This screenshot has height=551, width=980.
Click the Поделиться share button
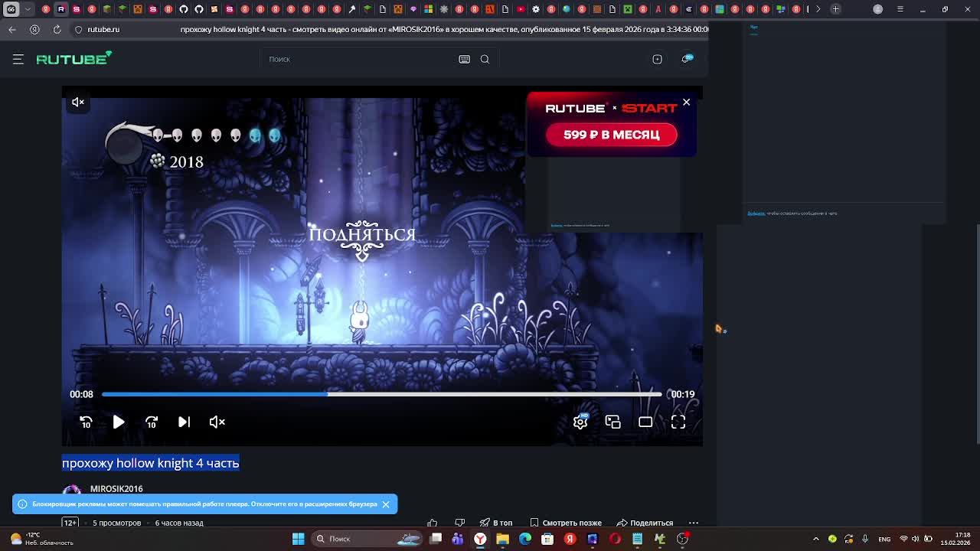pyautogui.click(x=645, y=523)
